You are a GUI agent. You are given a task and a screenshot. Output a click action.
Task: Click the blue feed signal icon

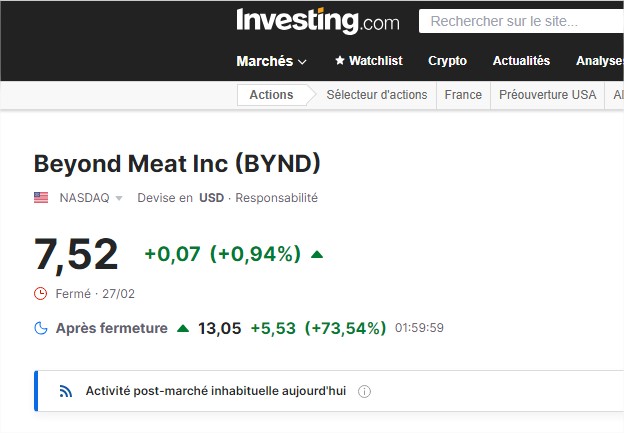coord(66,391)
